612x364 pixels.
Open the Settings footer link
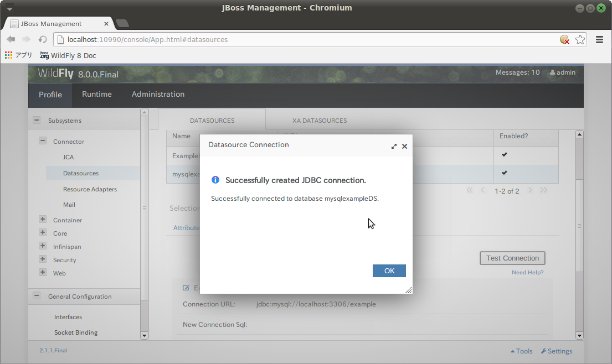pyautogui.click(x=557, y=351)
